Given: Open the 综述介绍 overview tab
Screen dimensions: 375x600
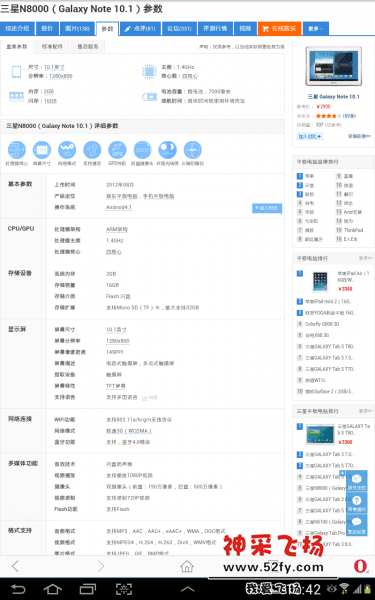Looking at the screenshot, I should (17, 29).
